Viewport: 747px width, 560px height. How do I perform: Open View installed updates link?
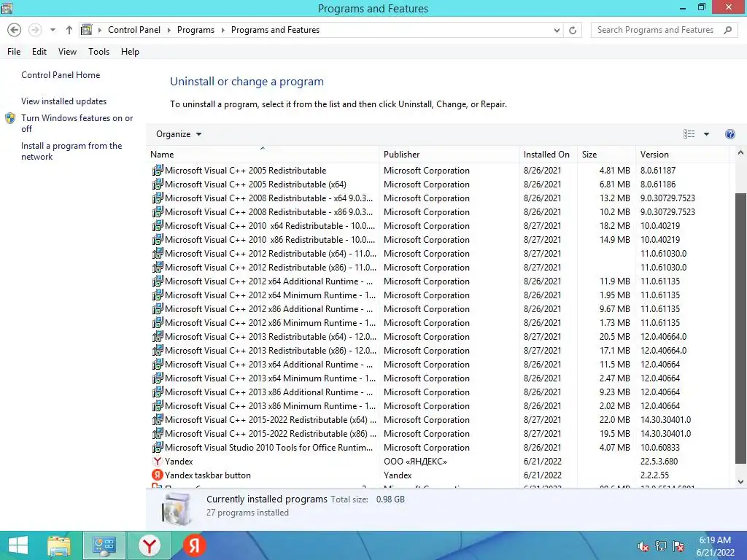(x=64, y=101)
